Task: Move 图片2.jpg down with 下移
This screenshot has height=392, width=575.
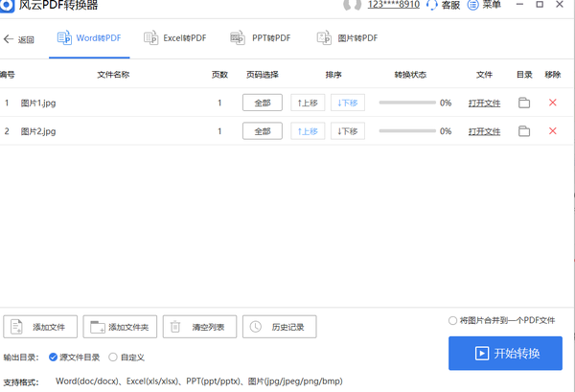Action: (x=348, y=131)
